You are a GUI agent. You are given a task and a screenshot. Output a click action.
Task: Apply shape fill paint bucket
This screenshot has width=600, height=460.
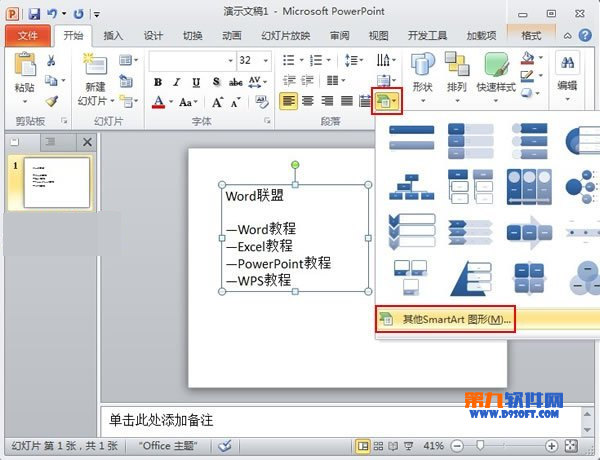(x=527, y=58)
